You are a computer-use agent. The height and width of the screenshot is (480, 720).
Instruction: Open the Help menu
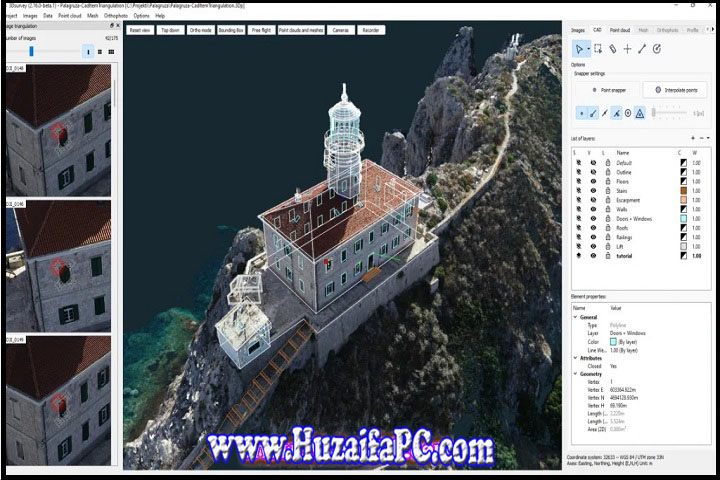160,16
